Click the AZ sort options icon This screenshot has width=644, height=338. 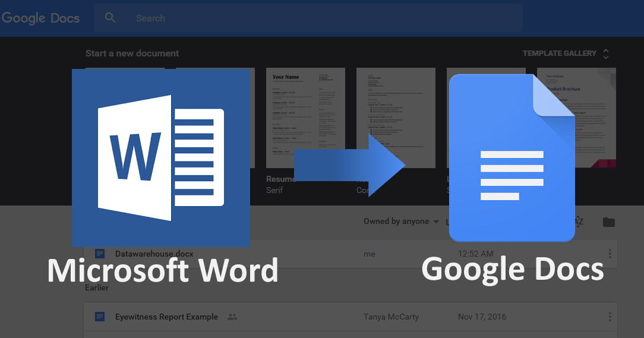pos(579,222)
